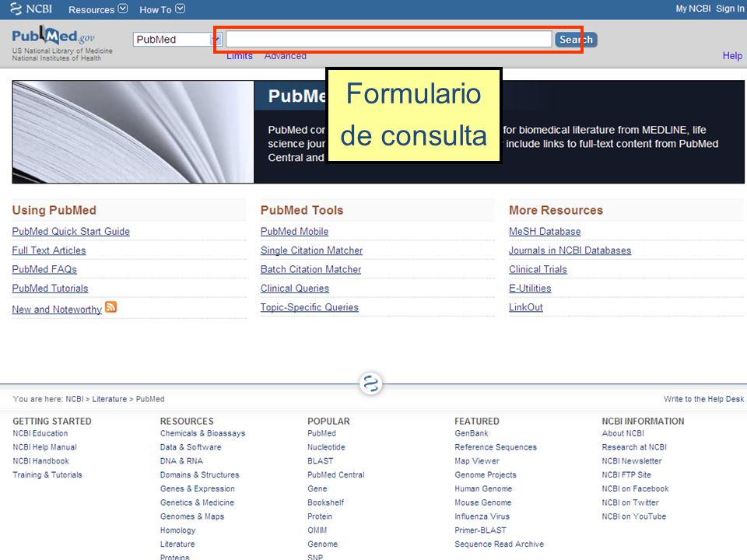Open LinkOut link
Screen dimensions: 747x560
coord(526,308)
